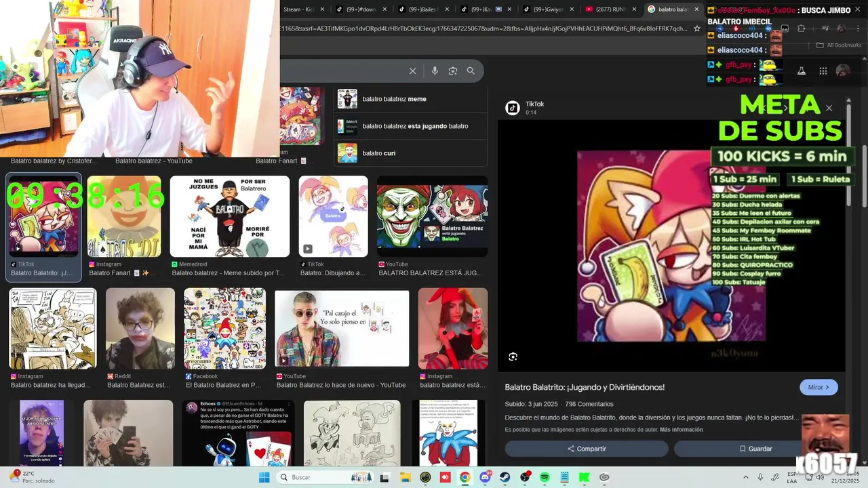The image size is (868, 488).
Task: Click the '798 Comentarios' text
Action: (589, 404)
